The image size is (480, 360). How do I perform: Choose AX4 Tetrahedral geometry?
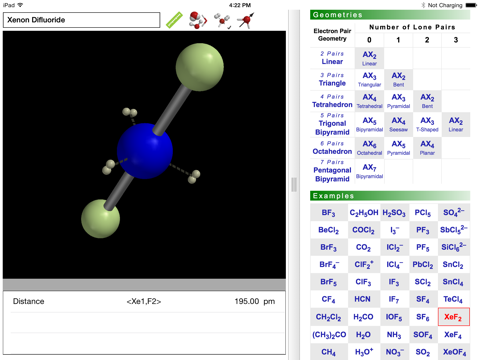click(x=369, y=101)
